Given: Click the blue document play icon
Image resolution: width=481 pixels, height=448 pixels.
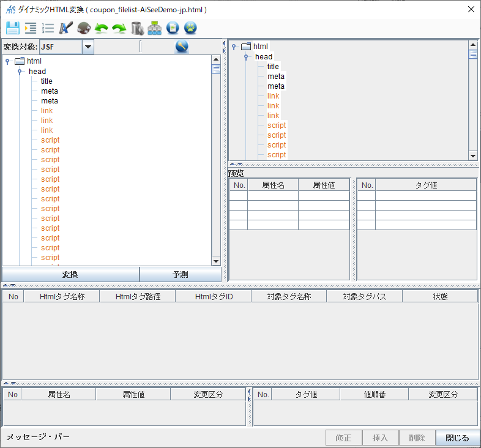Looking at the screenshot, I should coord(173,28).
